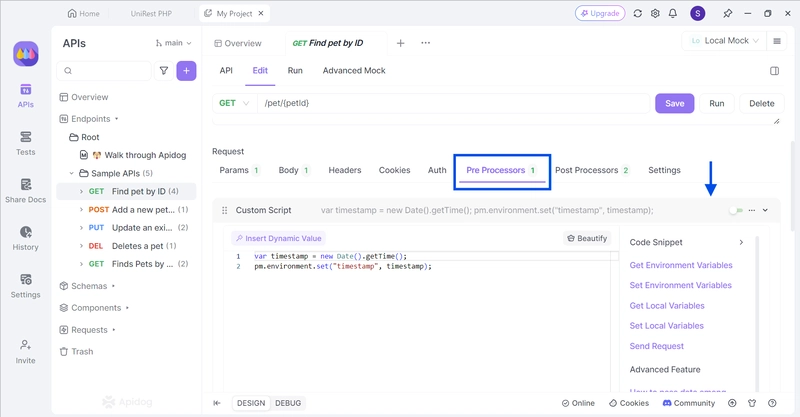This screenshot has width=800, height=417.
Task: Collapse the Sample APIs folder
Action: (x=71, y=174)
